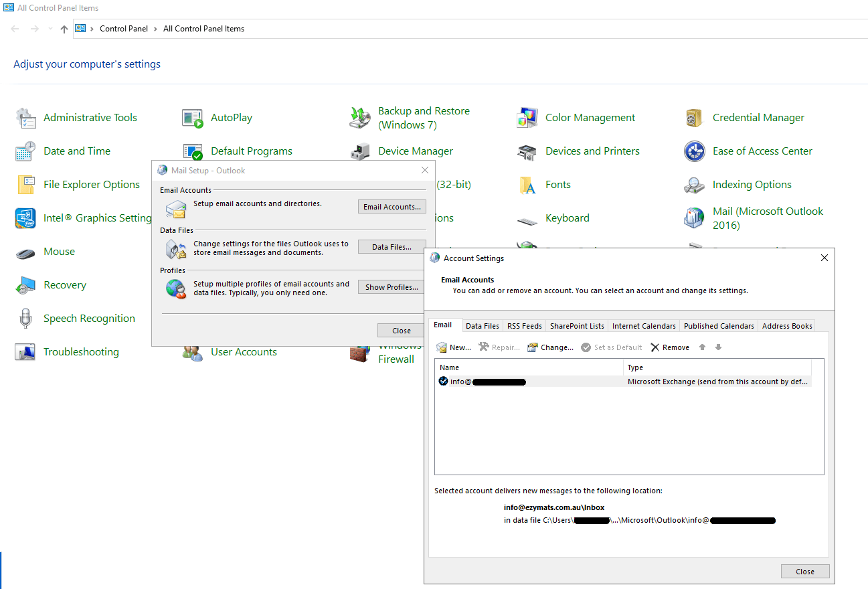The width and height of the screenshot is (868, 589).
Task: Open Backup and Restore icon
Action: point(360,118)
